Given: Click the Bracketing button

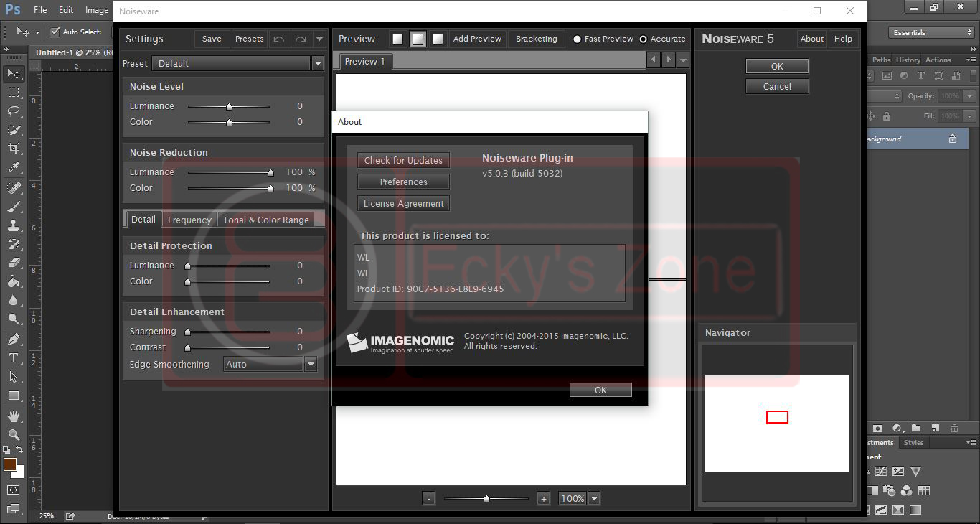Looking at the screenshot, I should 536,39.
